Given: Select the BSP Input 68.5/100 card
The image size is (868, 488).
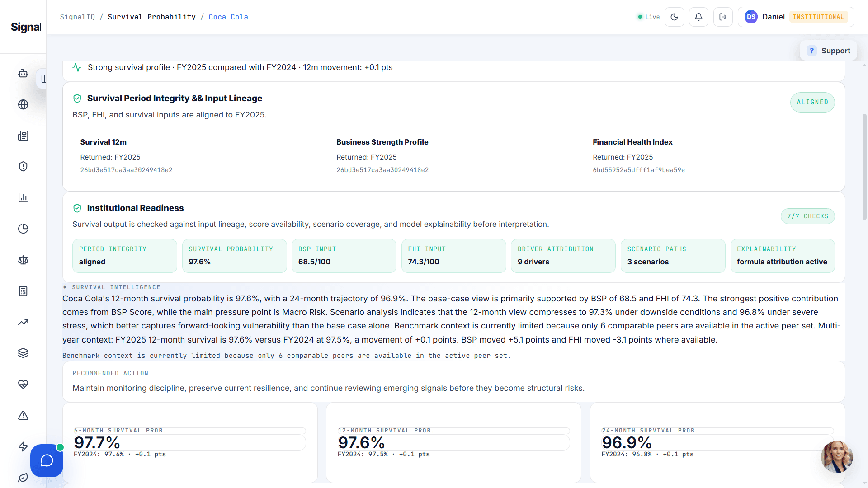Looking at the screenshot, I should (x=344, y=256).
